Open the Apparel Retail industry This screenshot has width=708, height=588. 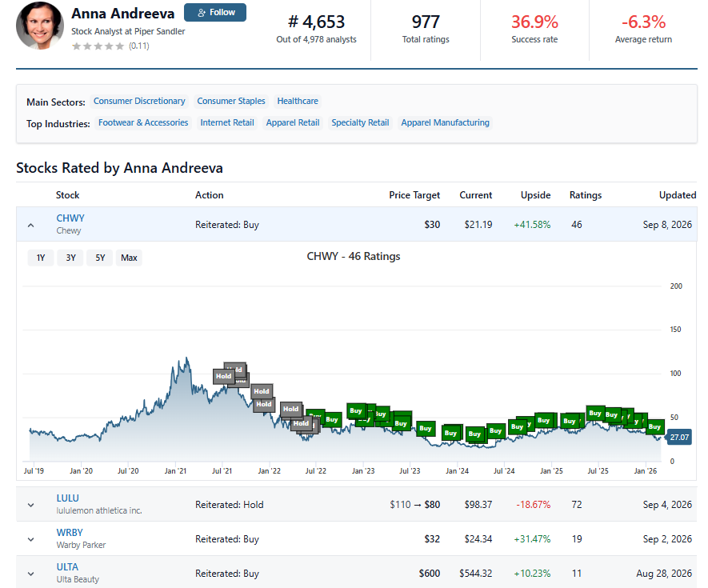coord(293,123)
